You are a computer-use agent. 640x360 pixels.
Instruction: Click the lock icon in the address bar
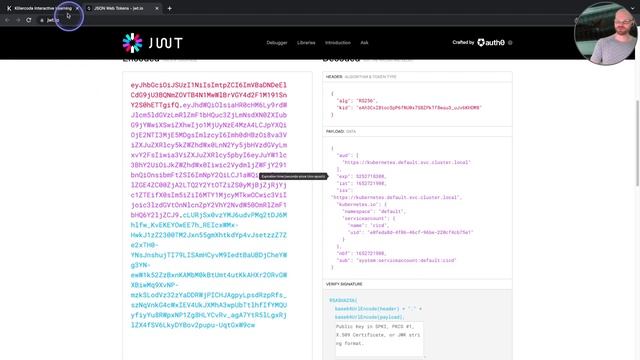coord(42,20)
